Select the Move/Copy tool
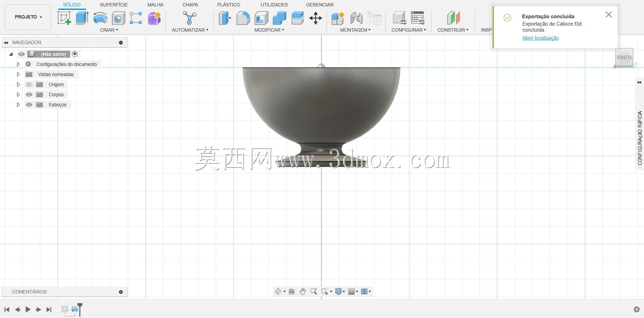 click(x=316, y=18)
